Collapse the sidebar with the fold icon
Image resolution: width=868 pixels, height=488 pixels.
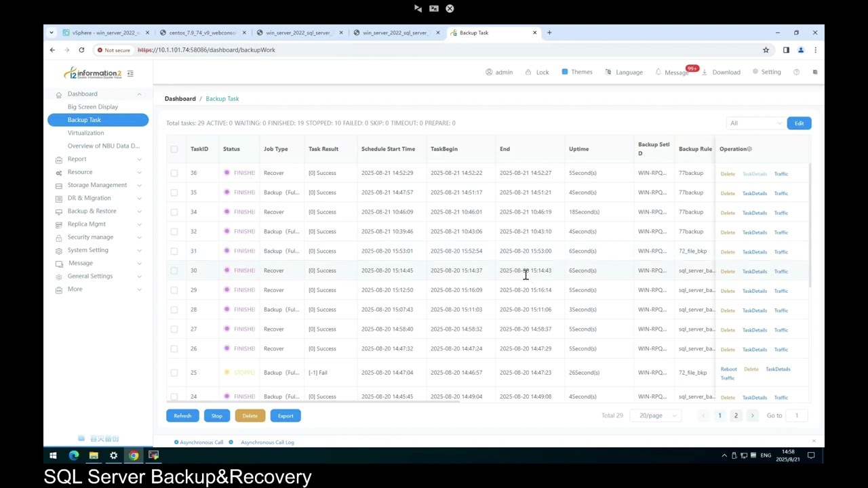(x=130, y=73)
